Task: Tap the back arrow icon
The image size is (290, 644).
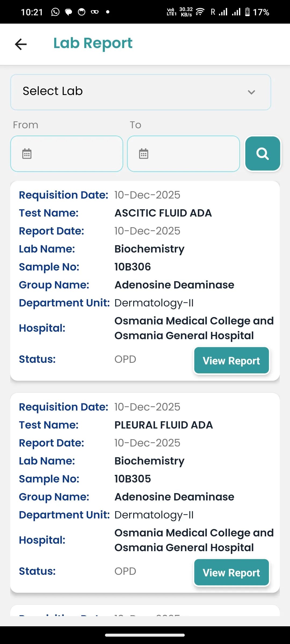Action: (x=21, y=44)
